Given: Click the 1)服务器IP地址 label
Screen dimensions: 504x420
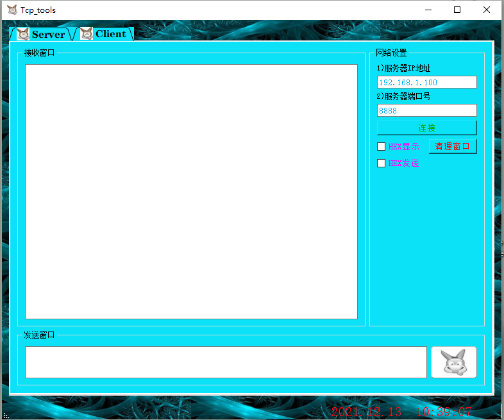Looking at the screenshot, I should coord(403,68).
